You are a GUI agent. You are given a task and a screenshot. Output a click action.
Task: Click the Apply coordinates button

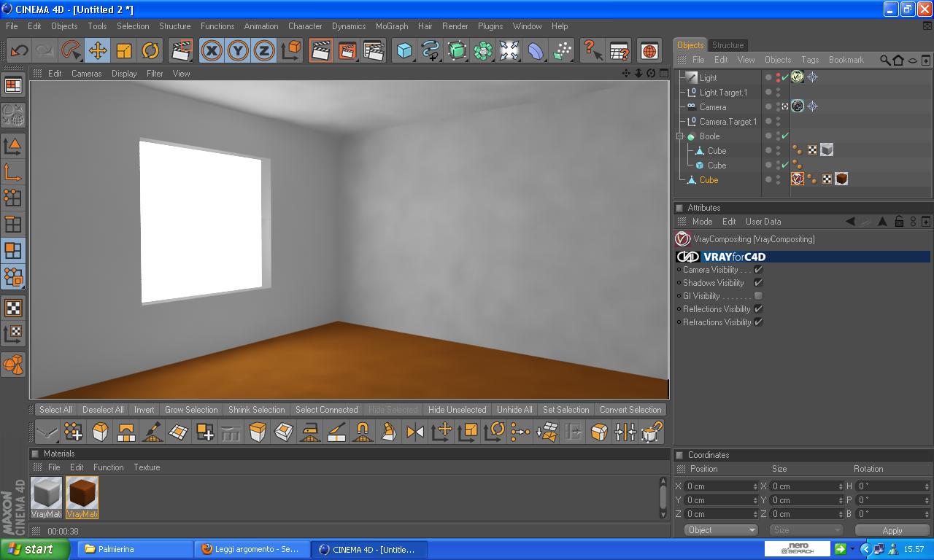coord(892,530)
